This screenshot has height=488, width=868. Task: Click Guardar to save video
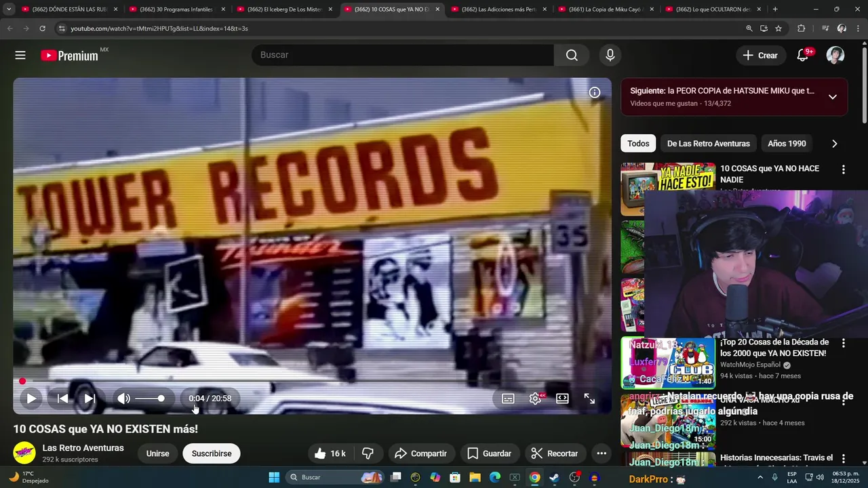[x=489, y=453]
